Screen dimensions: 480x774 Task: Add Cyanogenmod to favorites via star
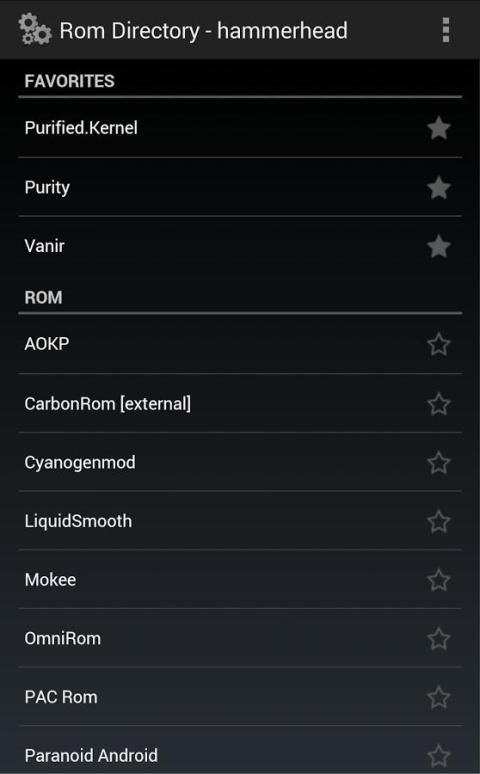pyautogui.click(x=439, y=463)
